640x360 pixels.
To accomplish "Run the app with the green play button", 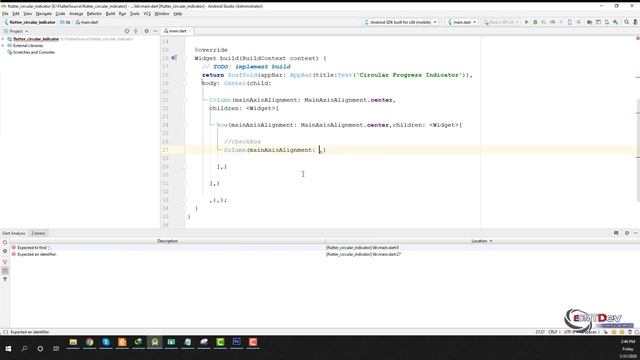I will click(527, 22).
